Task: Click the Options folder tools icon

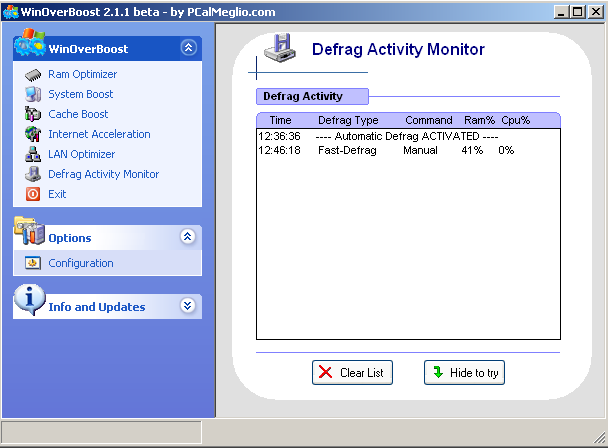Action: pyautogui.click(x=29, y=231)
